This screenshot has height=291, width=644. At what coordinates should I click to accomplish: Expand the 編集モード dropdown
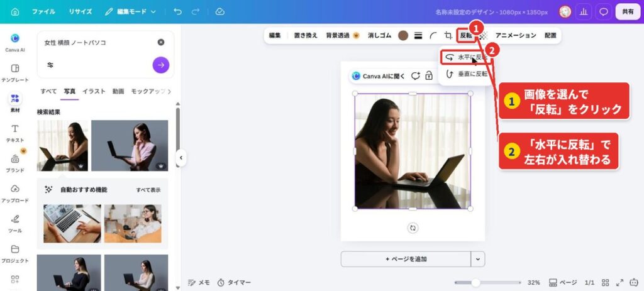131,12
